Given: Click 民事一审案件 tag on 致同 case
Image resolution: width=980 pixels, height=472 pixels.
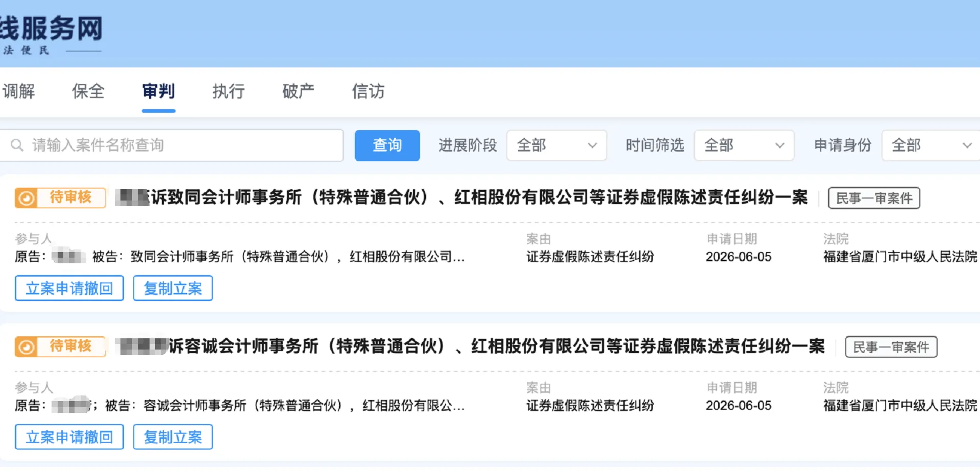Looking at the screenshot, I should point(874,198).
